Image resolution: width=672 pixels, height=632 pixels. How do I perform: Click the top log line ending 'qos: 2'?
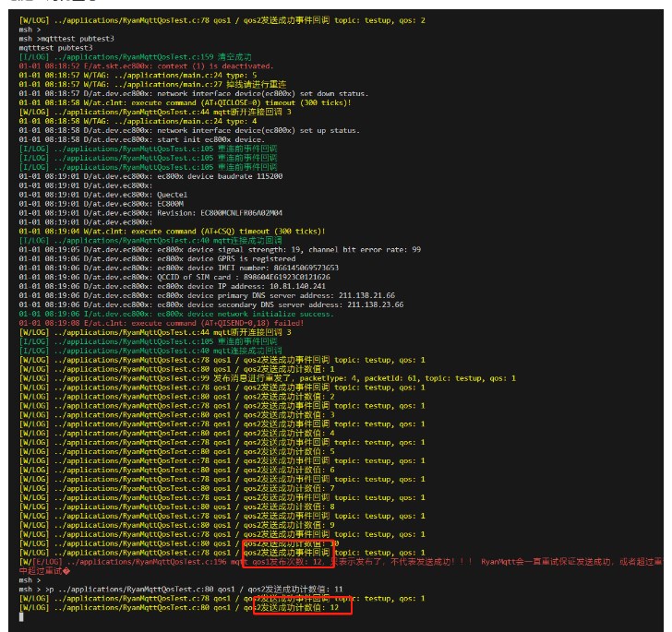pos(222,20)
